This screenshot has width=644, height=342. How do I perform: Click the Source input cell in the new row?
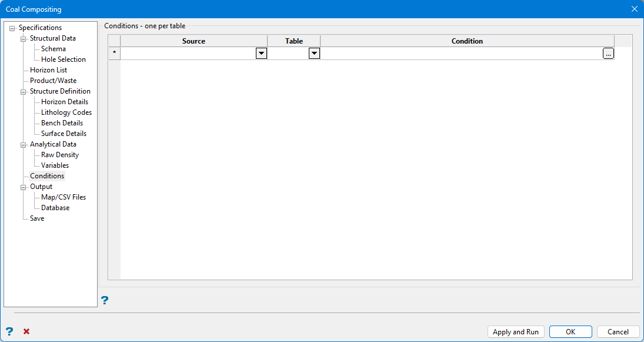[188, 54]
